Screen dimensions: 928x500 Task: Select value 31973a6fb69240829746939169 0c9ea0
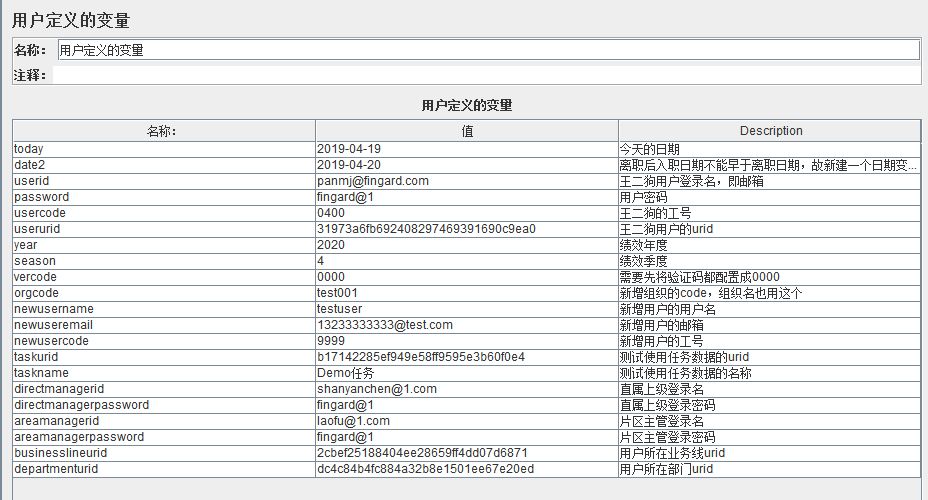pos(467,229)
